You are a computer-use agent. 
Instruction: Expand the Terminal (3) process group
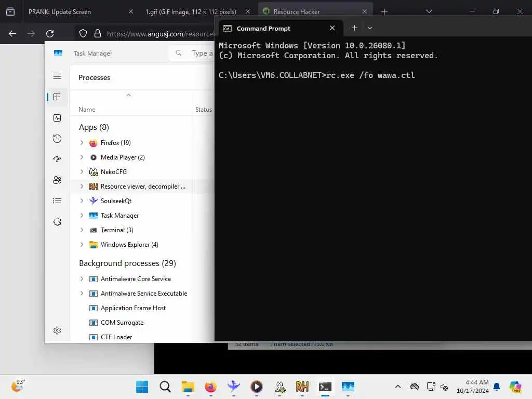[82, 230]
